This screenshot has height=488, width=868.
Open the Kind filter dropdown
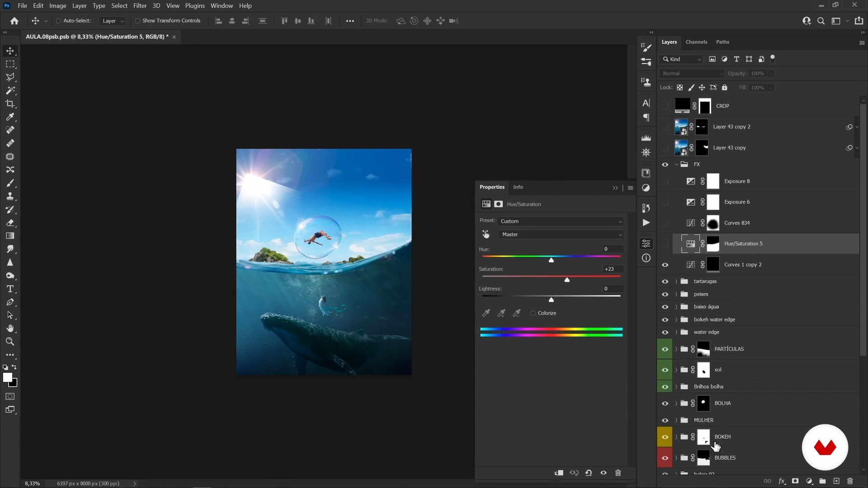pos(682,59)
